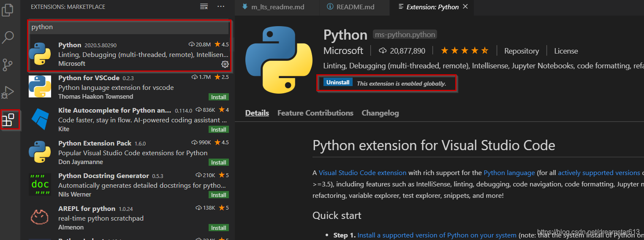The width and height of the screenshot is (644, 240).
Task: Open Install a supported version of Python link
Action: click(437, 235)
